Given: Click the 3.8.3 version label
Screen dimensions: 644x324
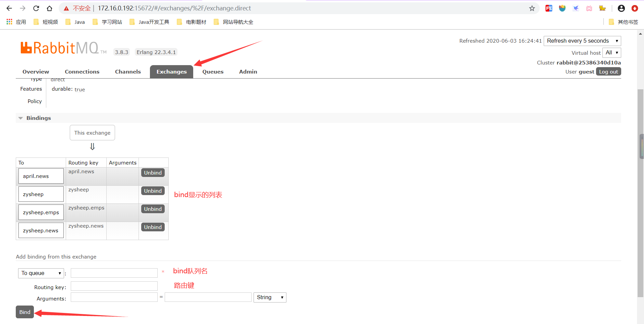Looking at the screenshot, I should click(x=121, y=52).
